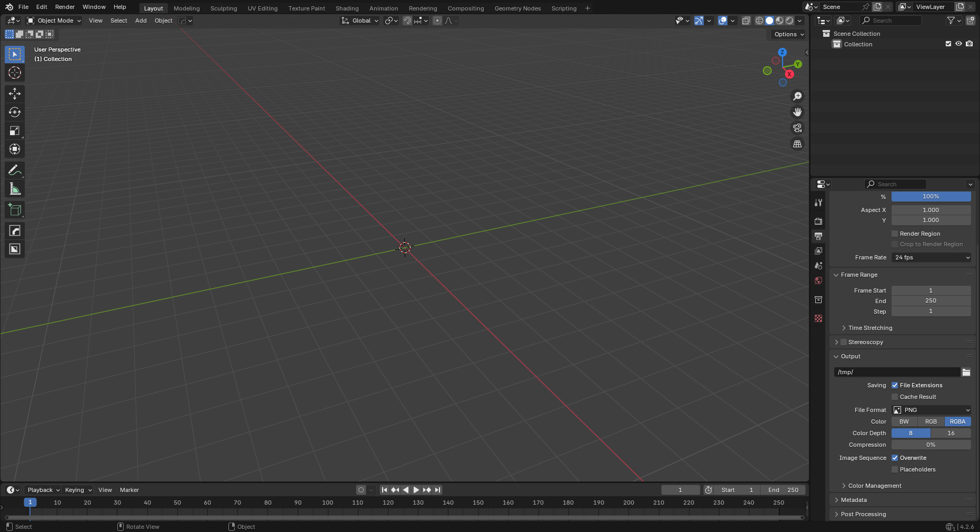Image resolution: width=980 pixels, height=532 pixels.
Task: Select the Move tool in toolbar
Action: [x=14, y=94]
